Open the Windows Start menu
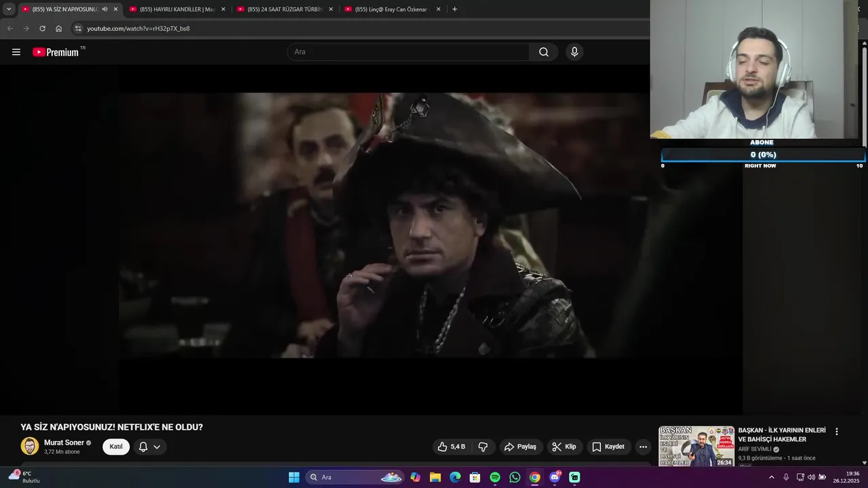 coord(294,477)
